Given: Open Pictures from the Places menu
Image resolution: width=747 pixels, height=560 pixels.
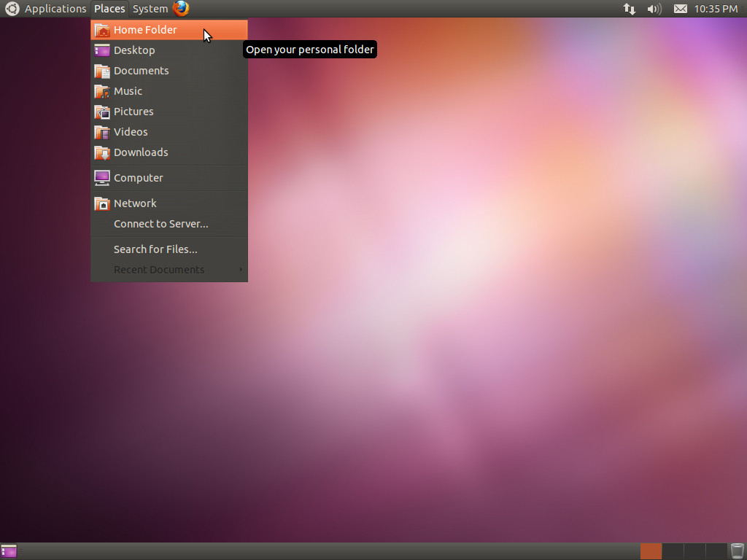Looking at the screenshot, I should pos(169,112).
